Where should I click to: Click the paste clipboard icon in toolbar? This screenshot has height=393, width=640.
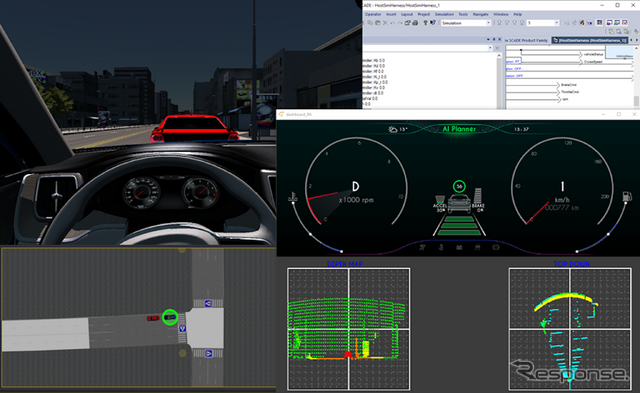(378, 23)
